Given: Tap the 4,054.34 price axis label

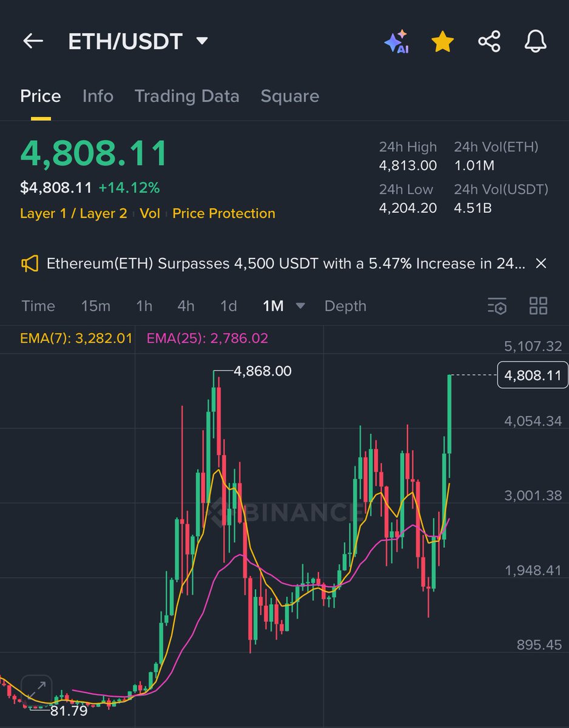Looking at the screenshot, I should [533, 421].
